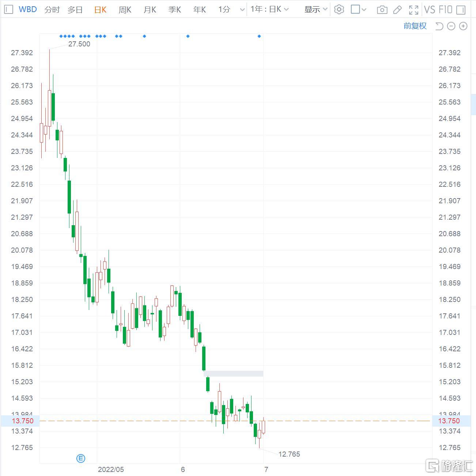This screenshot has height=476, width=476.
Task: Open chart settings gear icon
Action: point(339,10)
